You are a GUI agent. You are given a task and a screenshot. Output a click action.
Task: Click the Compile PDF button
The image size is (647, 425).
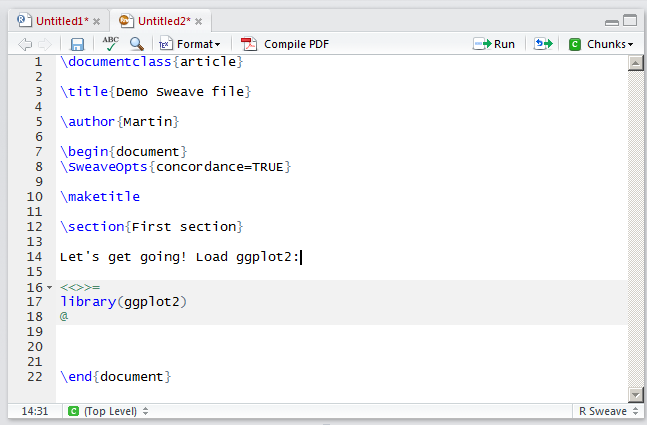point(285,44)
